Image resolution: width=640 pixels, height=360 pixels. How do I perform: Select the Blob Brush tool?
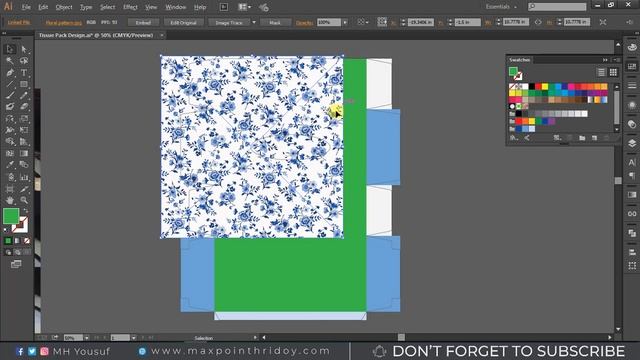(10, 107)
